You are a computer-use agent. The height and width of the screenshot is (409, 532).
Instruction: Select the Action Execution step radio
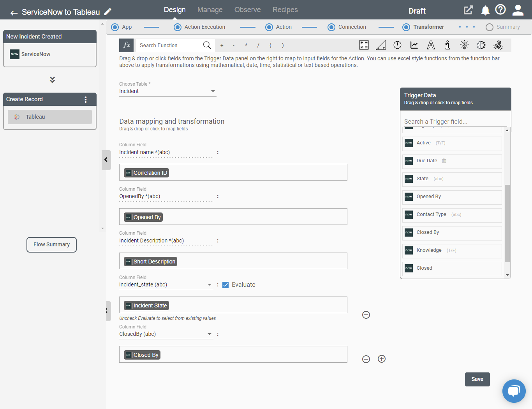click(178, 27)
